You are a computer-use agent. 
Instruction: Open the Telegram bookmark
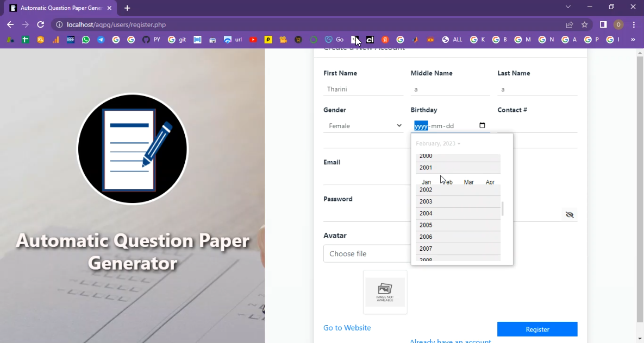[101, 40]
